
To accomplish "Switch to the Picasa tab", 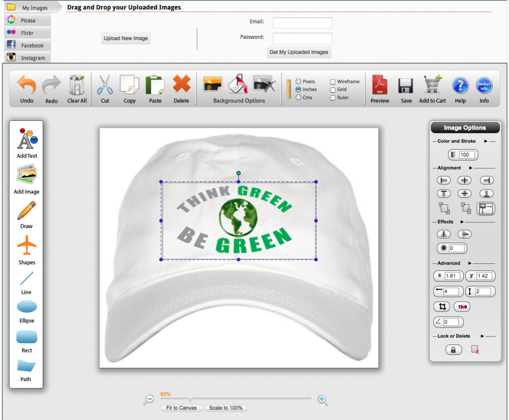I will (27, 20).
